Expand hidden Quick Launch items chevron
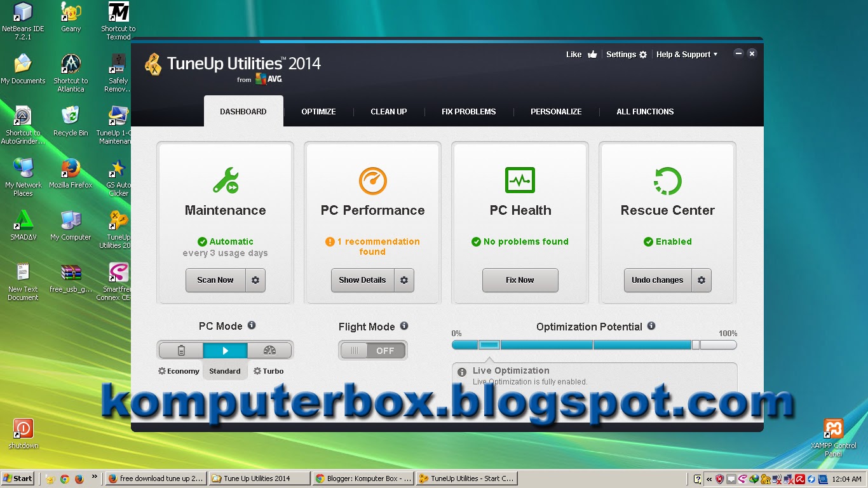Viewport: 868px width, 488px height. [95, 476]
